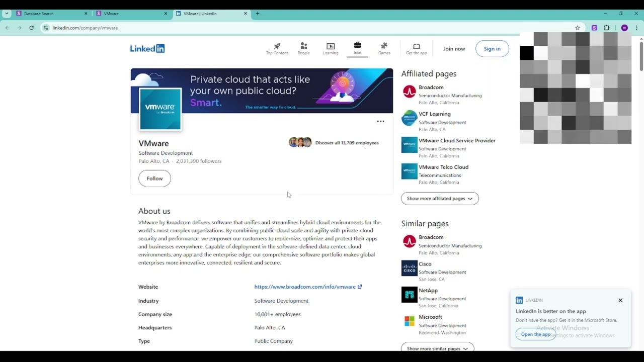Image resolution: width=644 pixels, height=362 pixels.
Task: Switch to the Database Search tab
Action: click(x=51, y=14)
